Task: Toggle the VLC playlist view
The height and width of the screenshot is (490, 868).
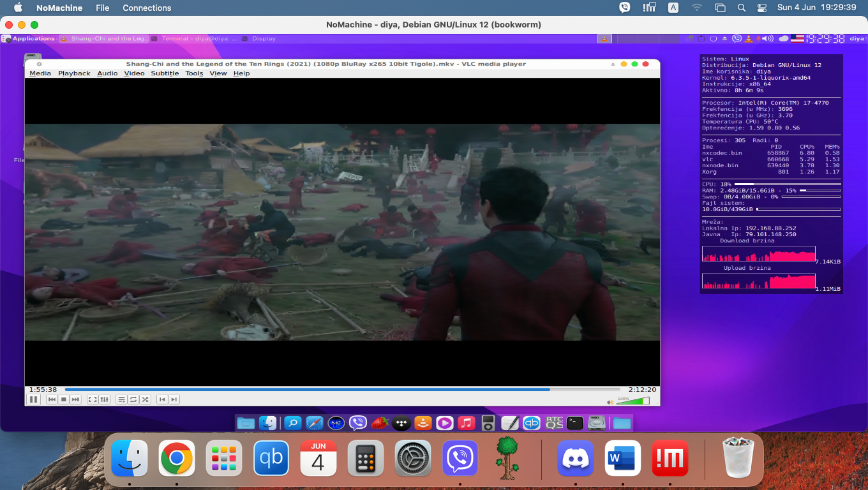Action: [x=122, y=399]
